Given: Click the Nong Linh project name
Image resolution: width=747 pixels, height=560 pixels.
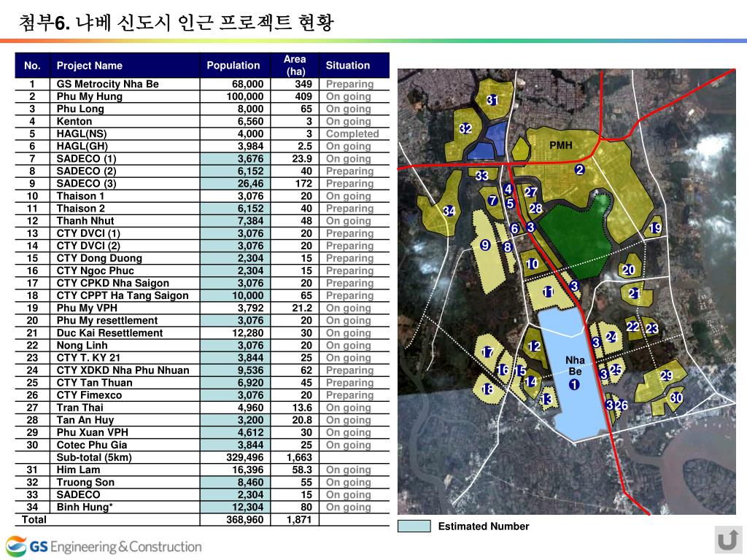Looking at the screenshot, I should (x=82, y=345).
